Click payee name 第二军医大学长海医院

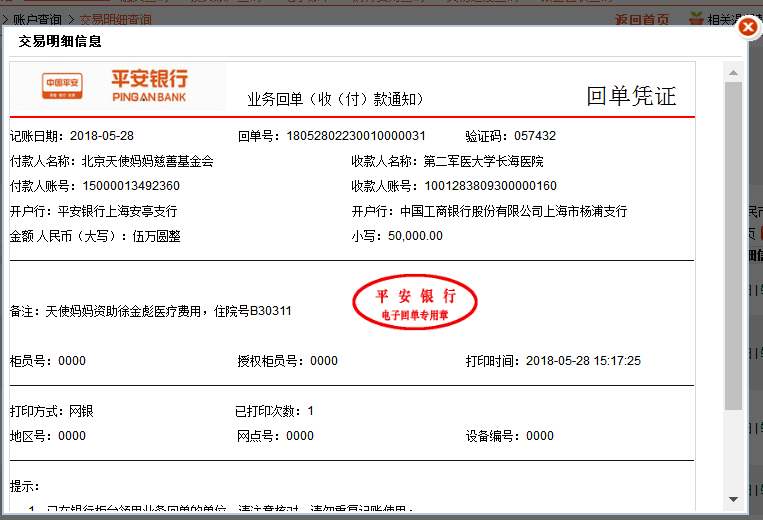(483, 161)
